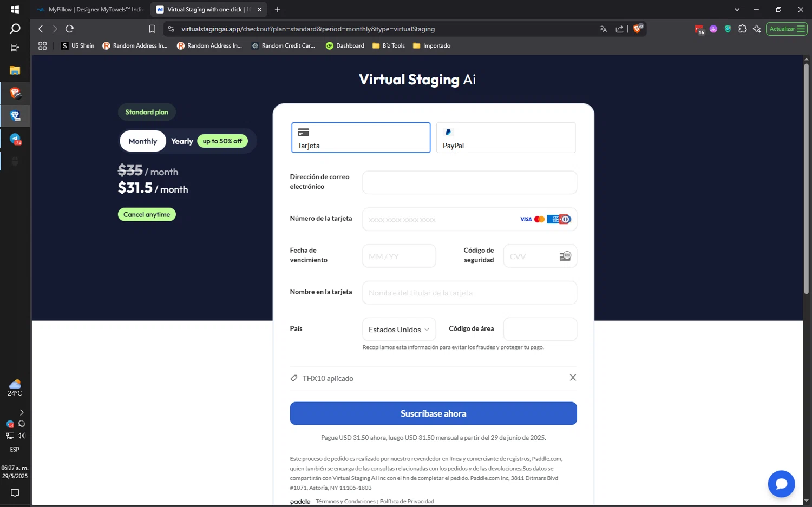
Task: Open the teal shield extension icon
Action: [x=728, y=29]
